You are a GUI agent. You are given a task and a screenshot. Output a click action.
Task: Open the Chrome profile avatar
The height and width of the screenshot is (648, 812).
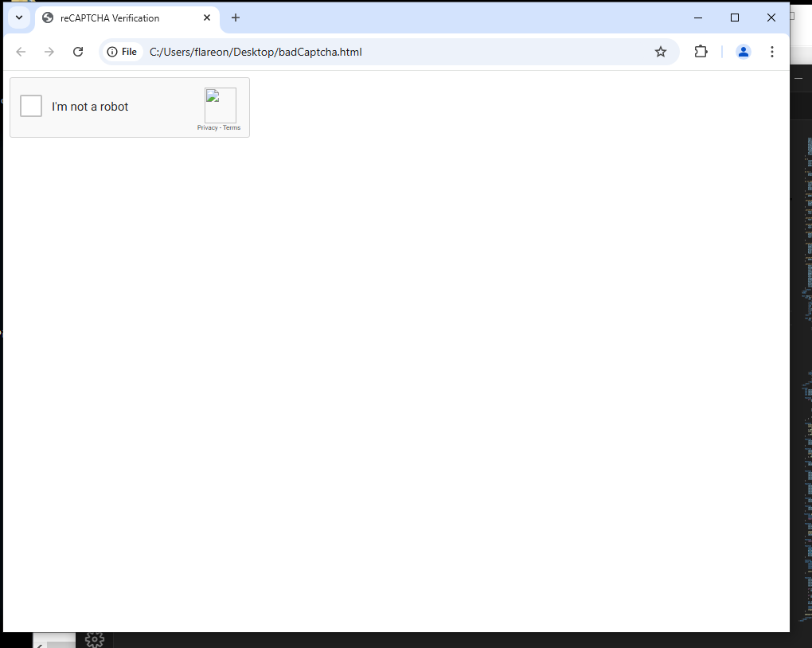pyautogui.click(x=743, y=52)
